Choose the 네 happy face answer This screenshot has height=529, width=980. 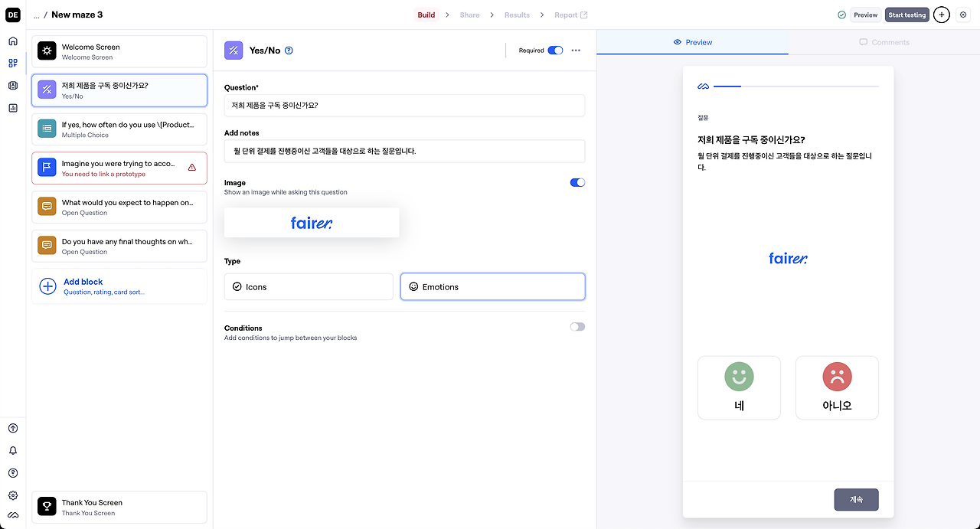tap(739, 388)
